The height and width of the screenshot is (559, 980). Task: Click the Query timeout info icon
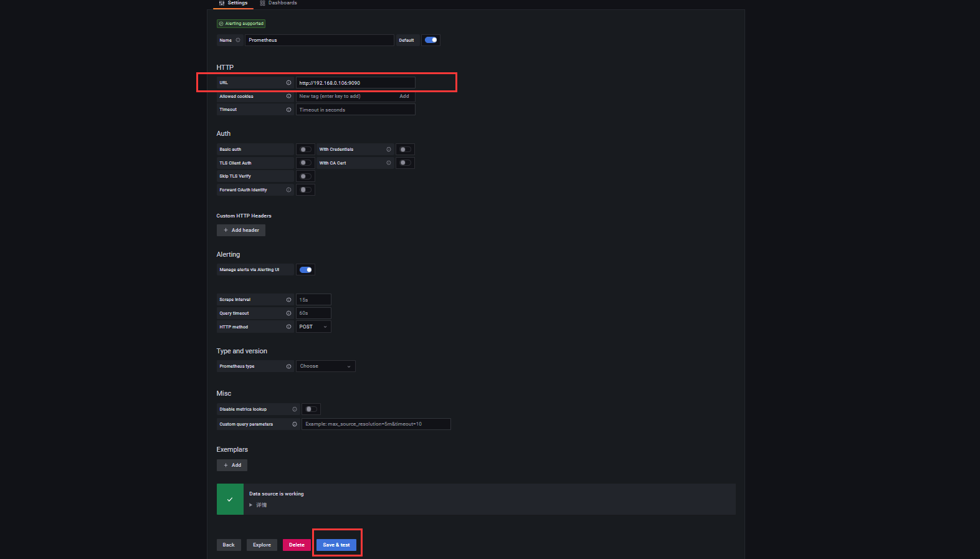point(288,313)
